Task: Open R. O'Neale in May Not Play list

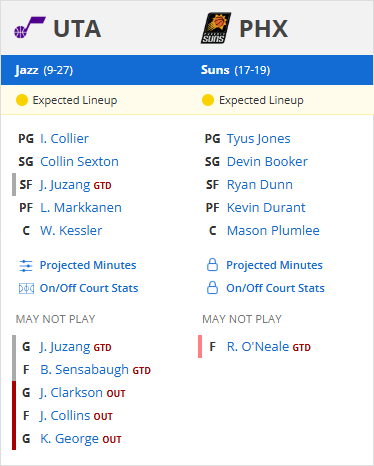Action: [x=269, y=347]
